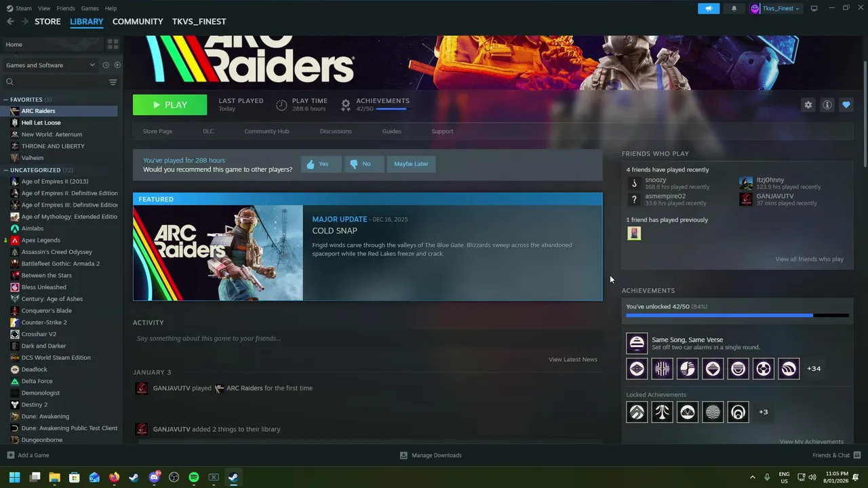Image resolution: width=868 pixels, height=488 pixels.
Task: Open the notifications bell
Action: 734,8
